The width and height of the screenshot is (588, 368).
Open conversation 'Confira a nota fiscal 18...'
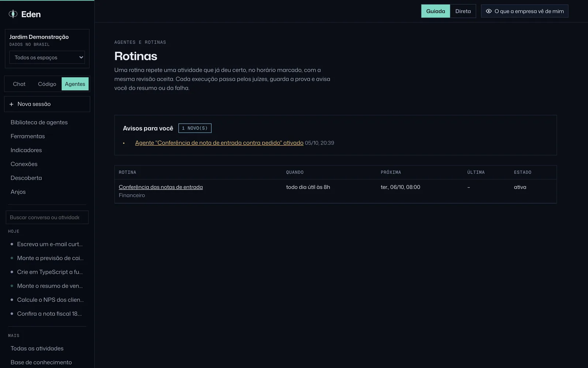click(47, 314)
